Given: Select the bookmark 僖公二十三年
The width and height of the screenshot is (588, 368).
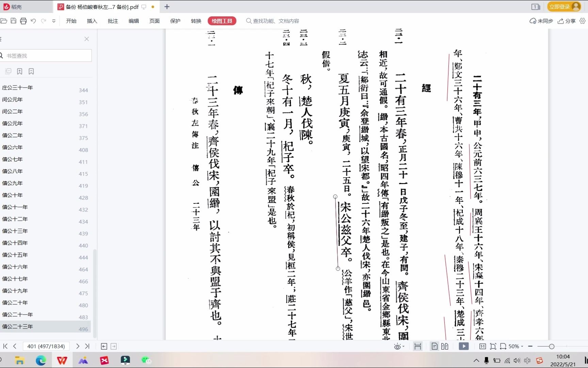Looking at the screenshot, I should coord(45,326).
